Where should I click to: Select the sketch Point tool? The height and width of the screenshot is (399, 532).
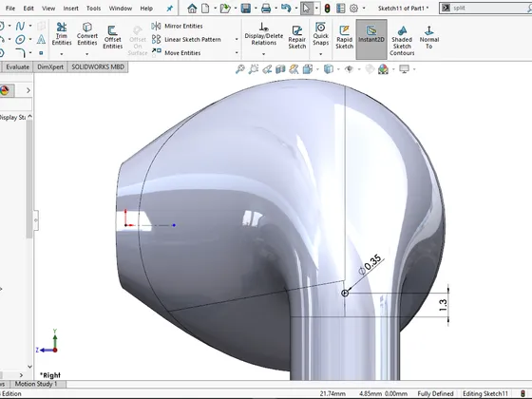41,53
